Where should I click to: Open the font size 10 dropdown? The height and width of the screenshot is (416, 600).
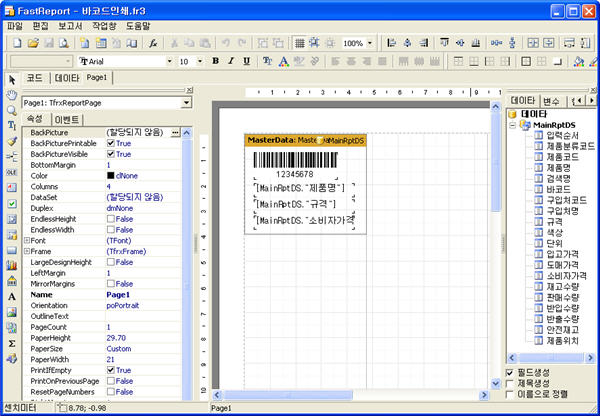tap(200, 61)
